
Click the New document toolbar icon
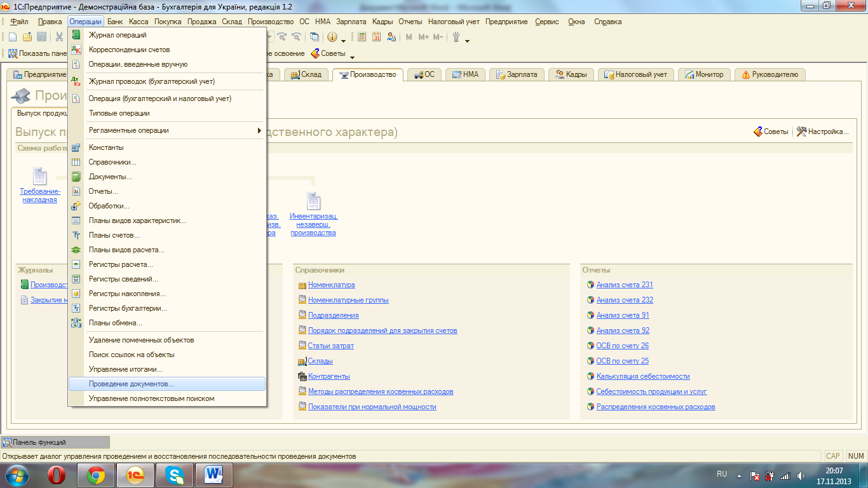click(x=13, y=37)
